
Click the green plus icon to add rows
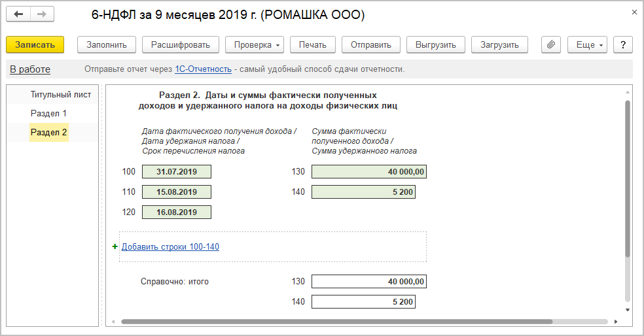click(x=115, y=246)
